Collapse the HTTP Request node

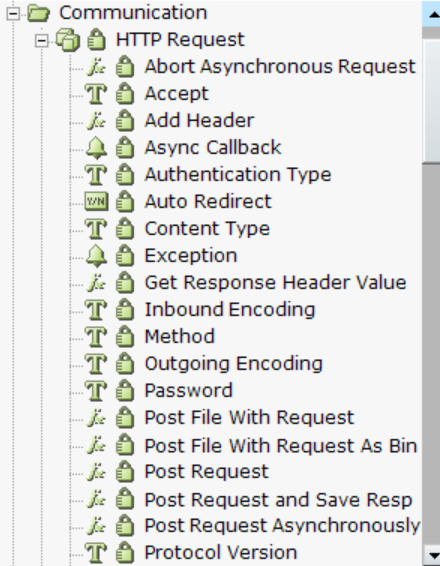coord(42,40)
